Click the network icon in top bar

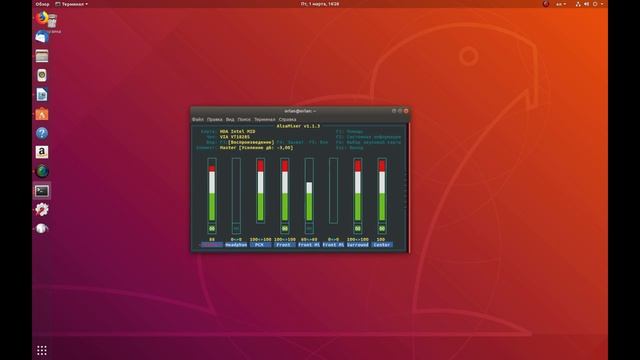(578, 4)
